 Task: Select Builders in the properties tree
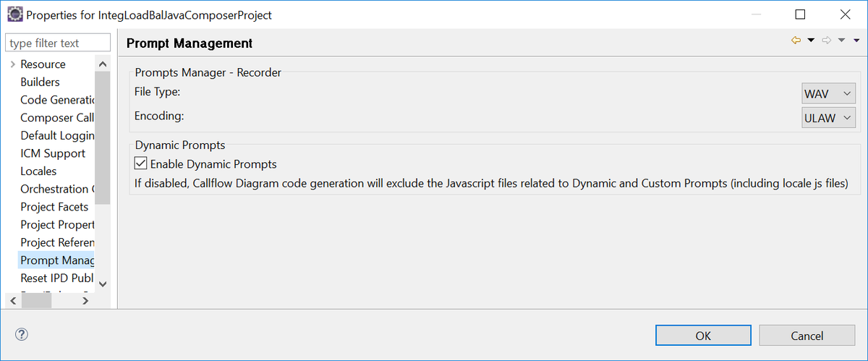click(40, 82)
